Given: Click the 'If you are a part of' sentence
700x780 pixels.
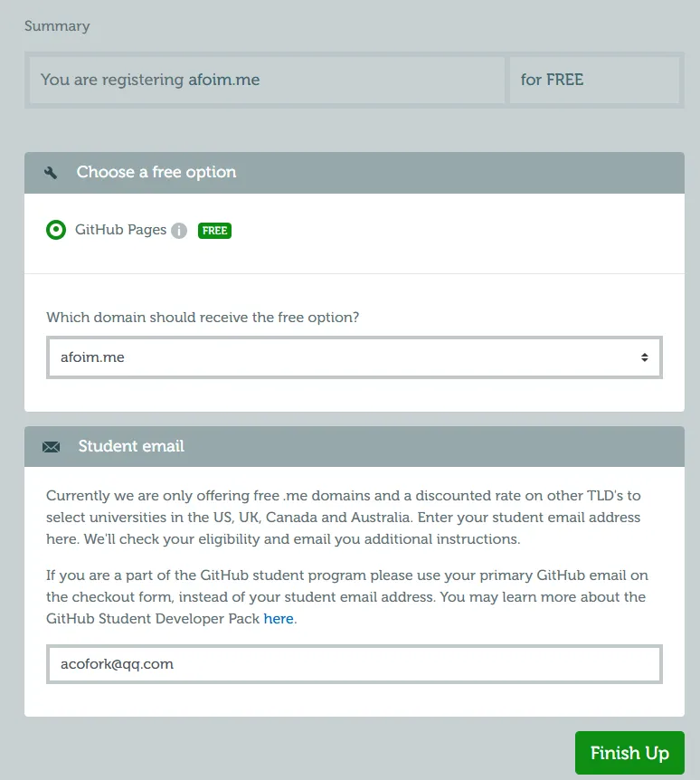Looking at the screenshot, I should [x=347, y=575].
